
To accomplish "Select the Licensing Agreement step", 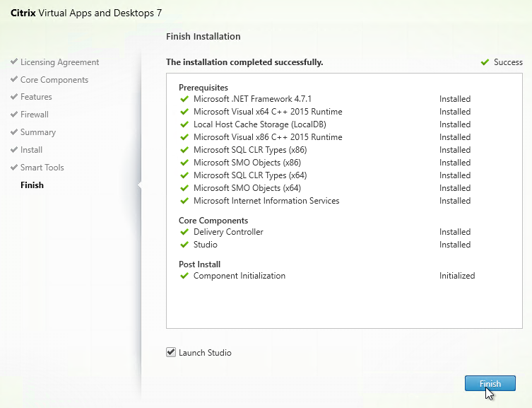I will [60, 62].
